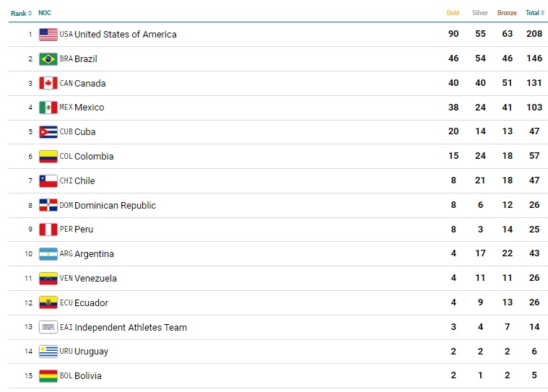Image resolution: width=548 pixels, height=392 pixels.
Task: Click the Gold column header
Action: (453, 13)
